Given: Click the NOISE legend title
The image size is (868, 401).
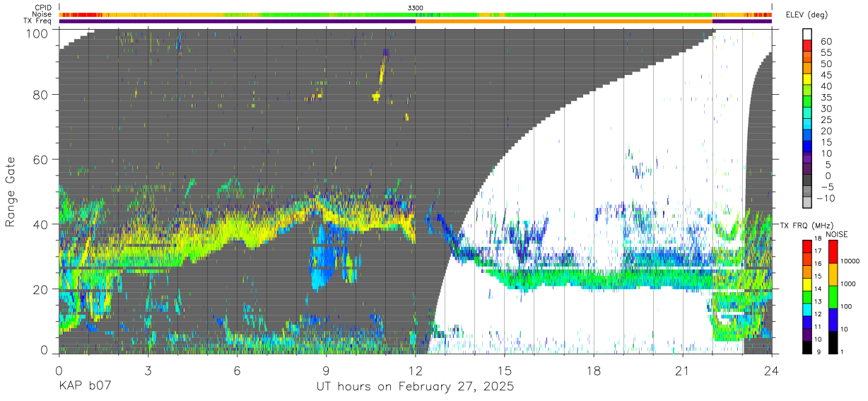Looking at the screenshot, I should point(837,233).
